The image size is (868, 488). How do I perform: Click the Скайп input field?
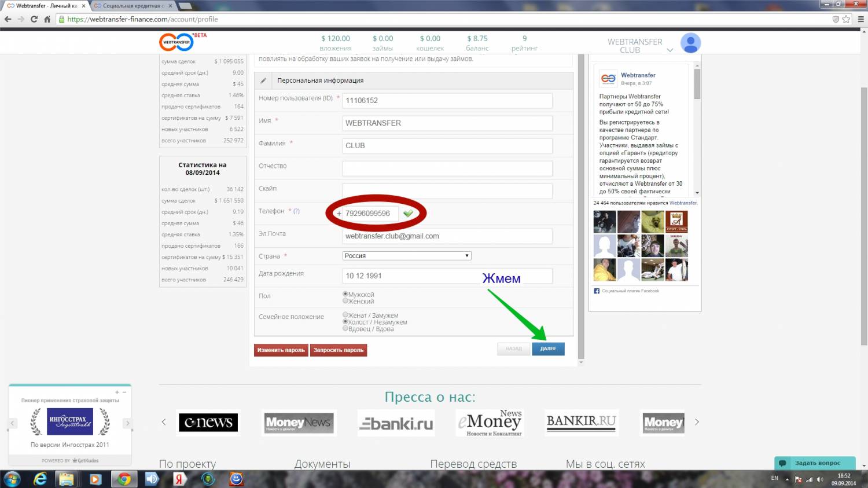[x=447, y=190]
